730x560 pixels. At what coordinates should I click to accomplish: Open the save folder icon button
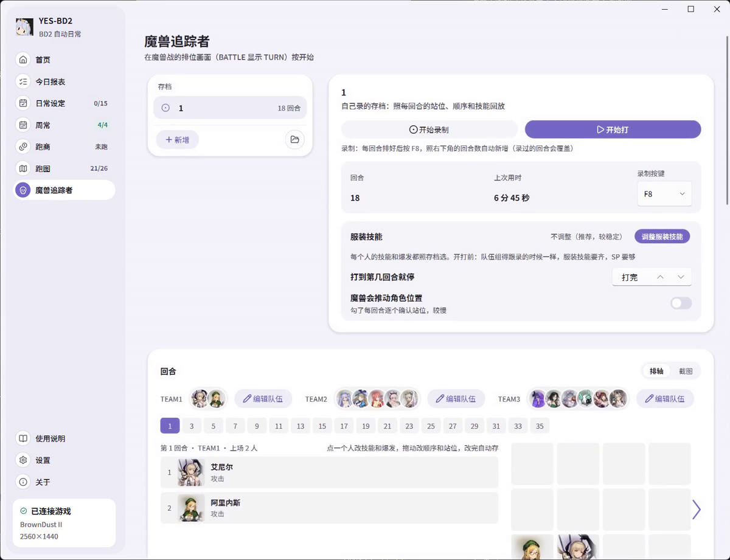click(295, 140)
